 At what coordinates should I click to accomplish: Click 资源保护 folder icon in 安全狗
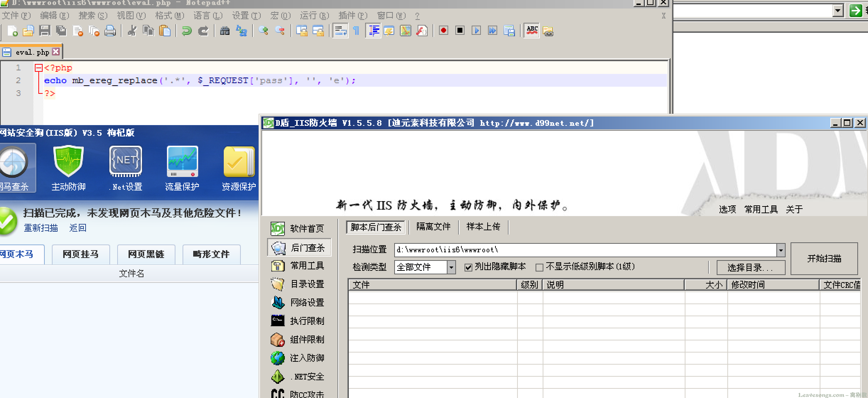[x=239, y=168]
